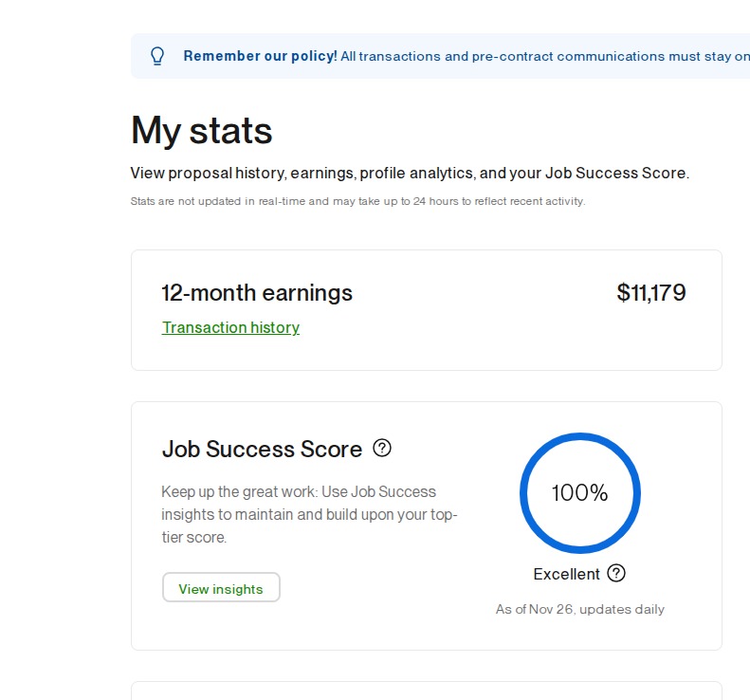Click the 'View proposal history, earnings' subtitle

tap(410, 174)
